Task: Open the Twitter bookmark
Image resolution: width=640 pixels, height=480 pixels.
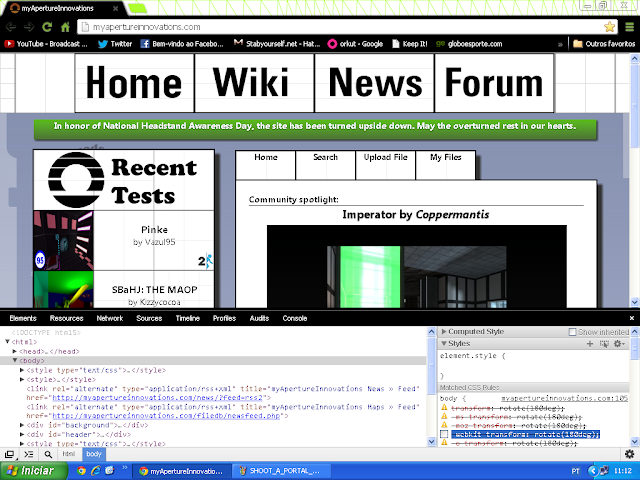Action: [x=115, y=44]
